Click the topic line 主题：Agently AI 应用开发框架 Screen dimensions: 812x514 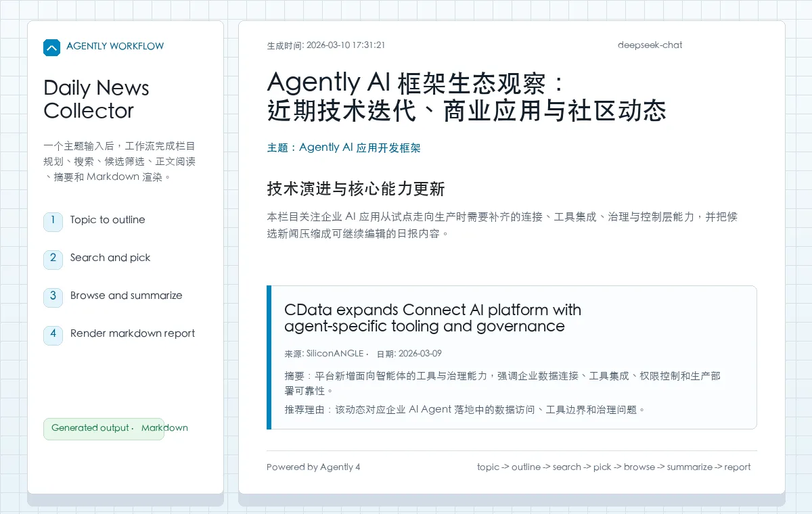tap(344, 147)
